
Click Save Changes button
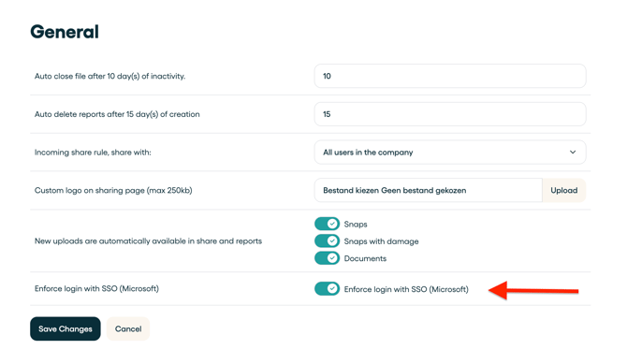(x=66, y=328)
